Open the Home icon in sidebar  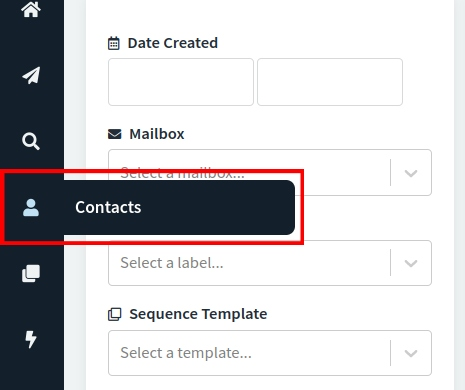31,9
